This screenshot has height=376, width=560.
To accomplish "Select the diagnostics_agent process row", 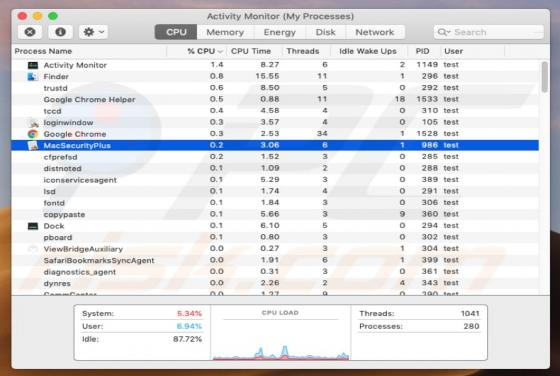I will coord(275,272).
